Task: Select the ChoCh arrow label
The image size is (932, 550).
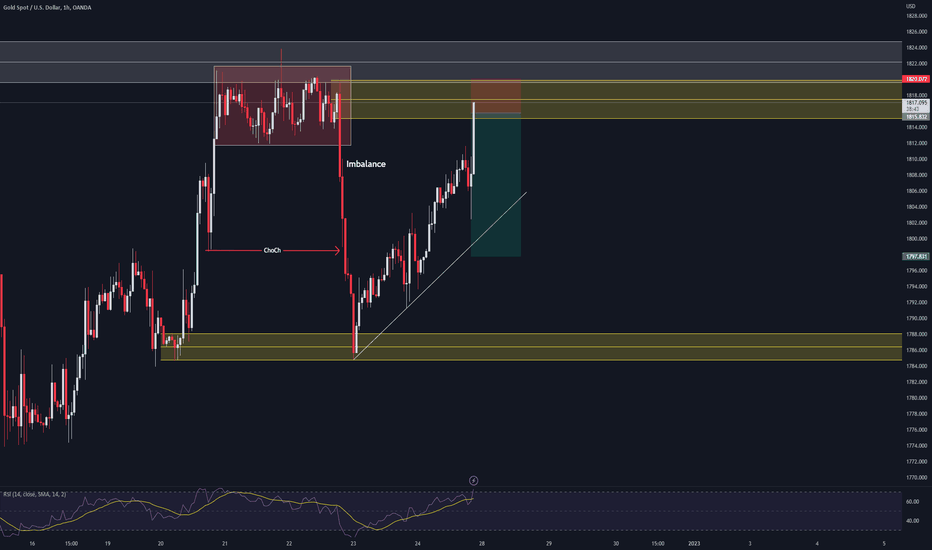Action: click(272, 250)
